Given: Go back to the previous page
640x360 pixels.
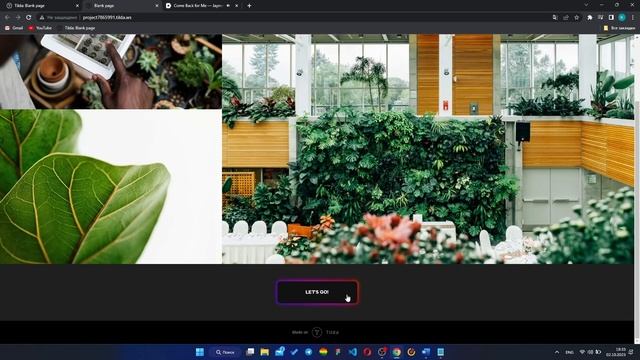Looking at the screenshot, I should 7,18.
